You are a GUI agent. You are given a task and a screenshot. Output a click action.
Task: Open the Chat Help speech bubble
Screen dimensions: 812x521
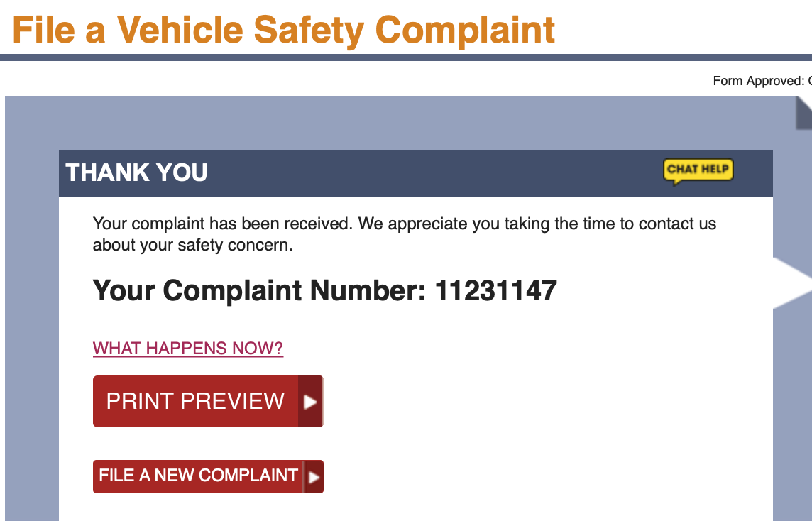pos(698,170)
